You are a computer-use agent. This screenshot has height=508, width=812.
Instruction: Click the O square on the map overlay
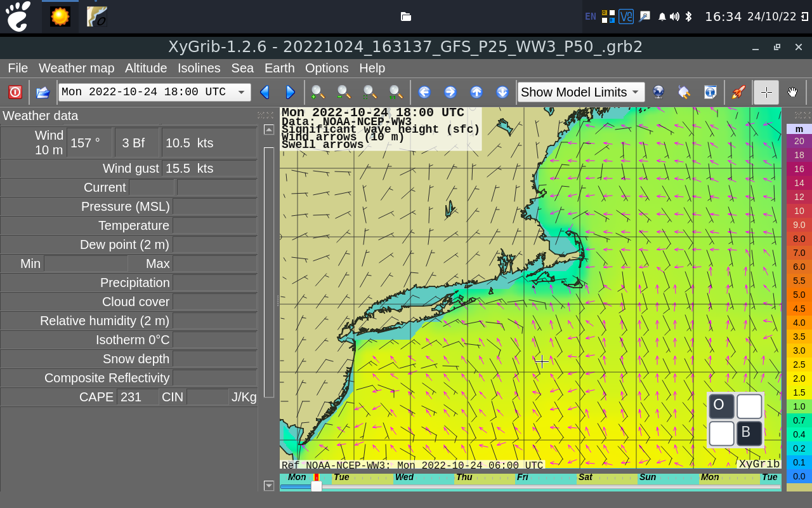(x=721, y=406)
